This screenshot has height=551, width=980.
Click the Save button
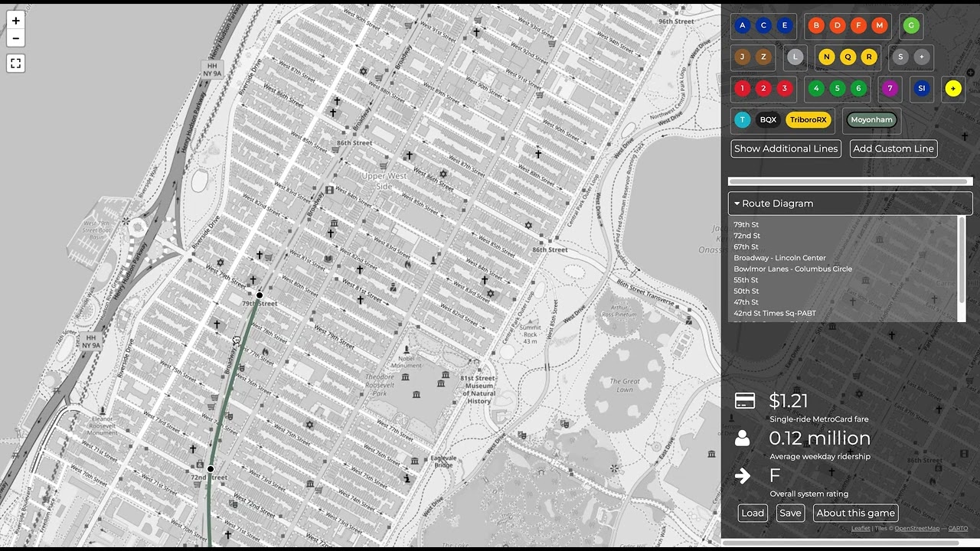[790, 513]
